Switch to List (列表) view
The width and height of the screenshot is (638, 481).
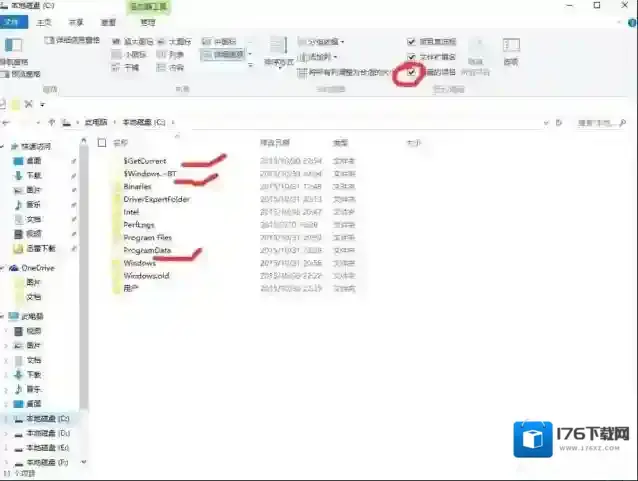(170, 55)
